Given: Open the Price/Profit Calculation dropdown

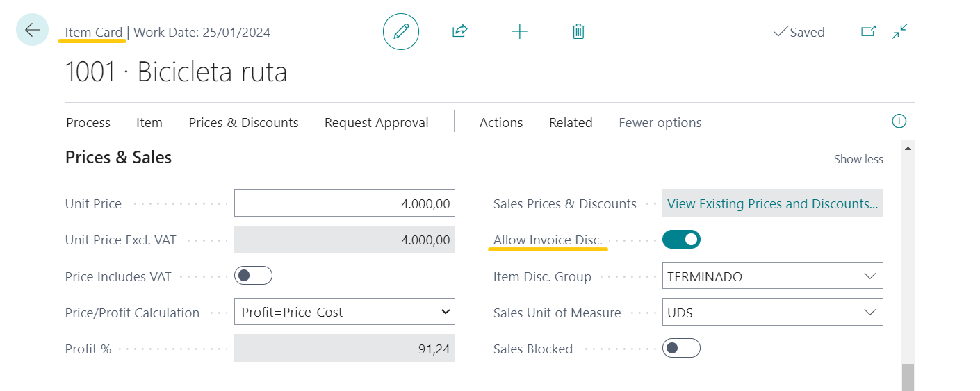Looking at the screenshot, I should point(345,312).
